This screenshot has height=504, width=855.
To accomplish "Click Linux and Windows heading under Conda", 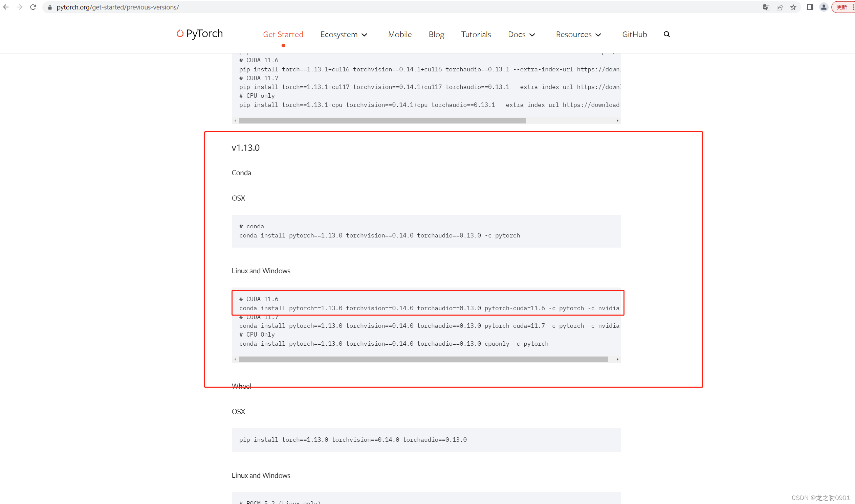I will (261, 271).
